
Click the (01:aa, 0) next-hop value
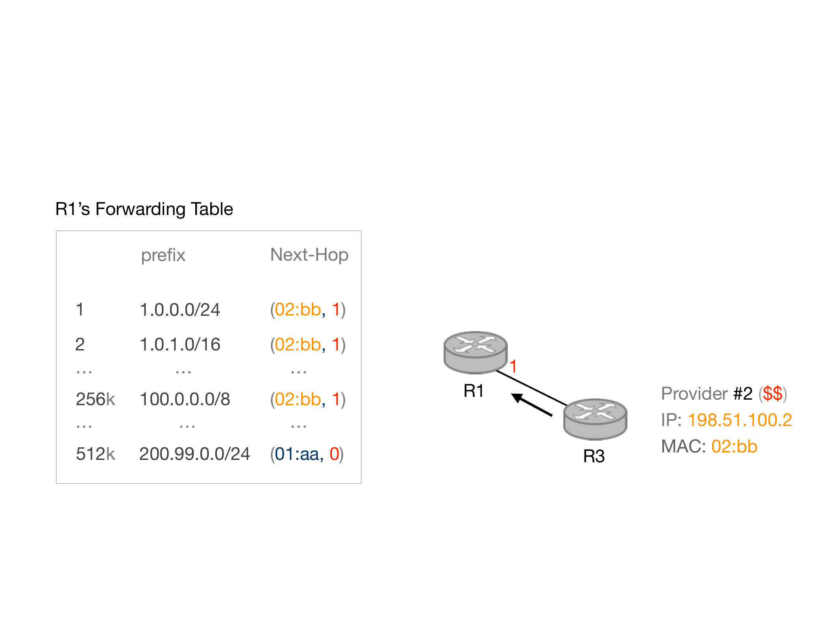pyautogui.click(x=307, y=454)
